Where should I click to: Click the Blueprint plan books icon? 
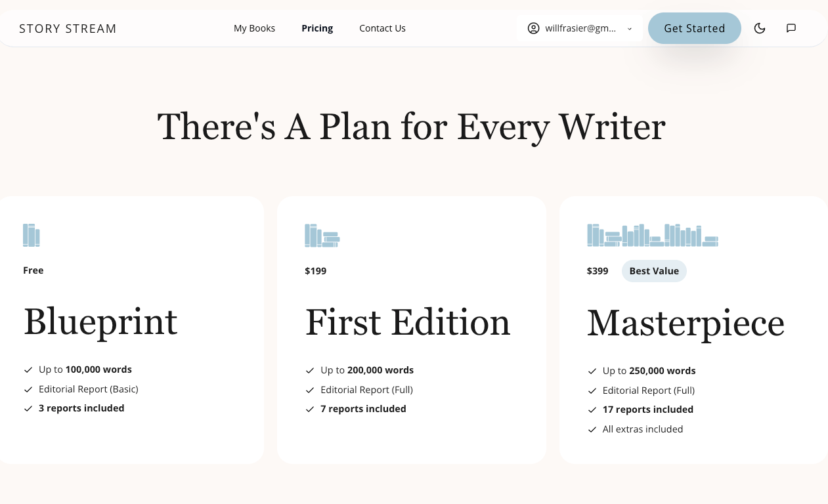coord(32,236)
